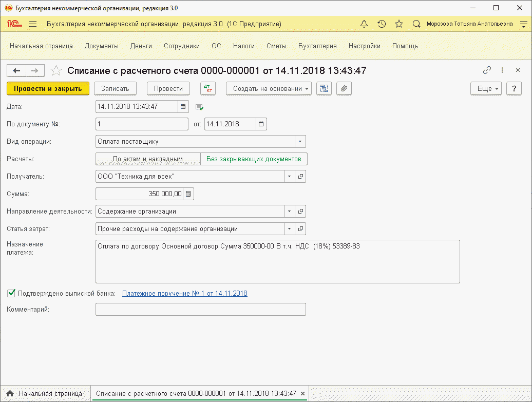Click into the Назначение платежа text area

(277, 261)
